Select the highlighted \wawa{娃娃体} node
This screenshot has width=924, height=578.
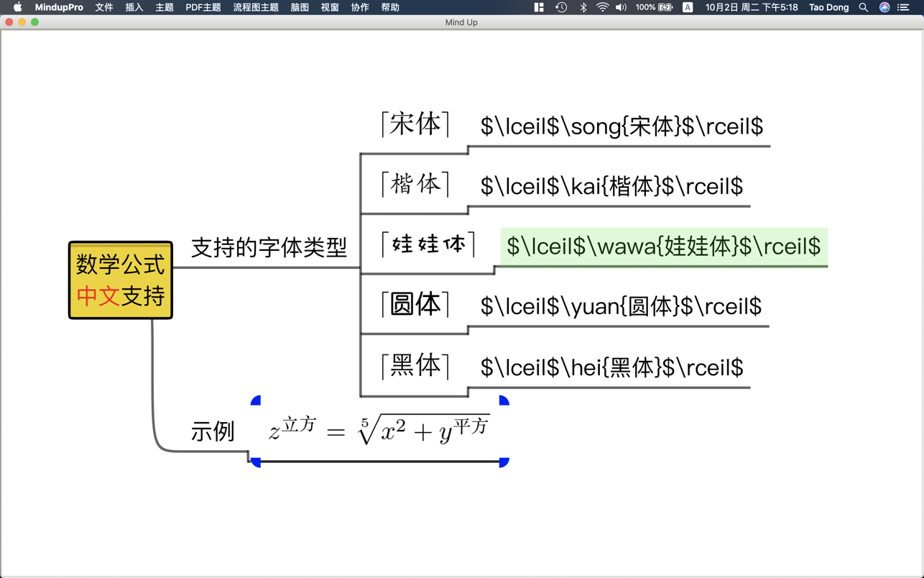point(664,247)
